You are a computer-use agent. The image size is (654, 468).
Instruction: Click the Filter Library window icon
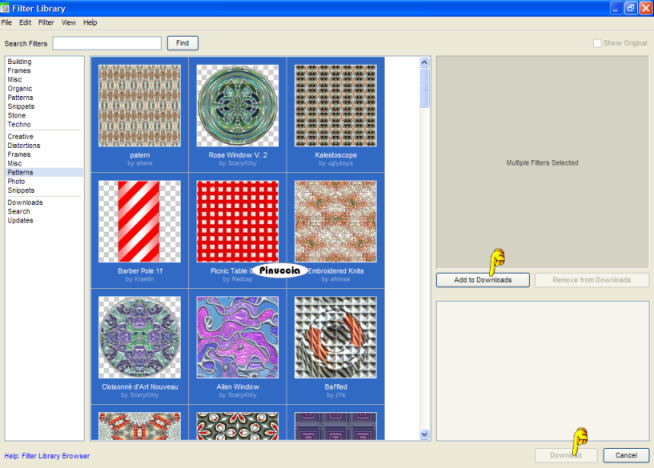[x=5, y=8]
